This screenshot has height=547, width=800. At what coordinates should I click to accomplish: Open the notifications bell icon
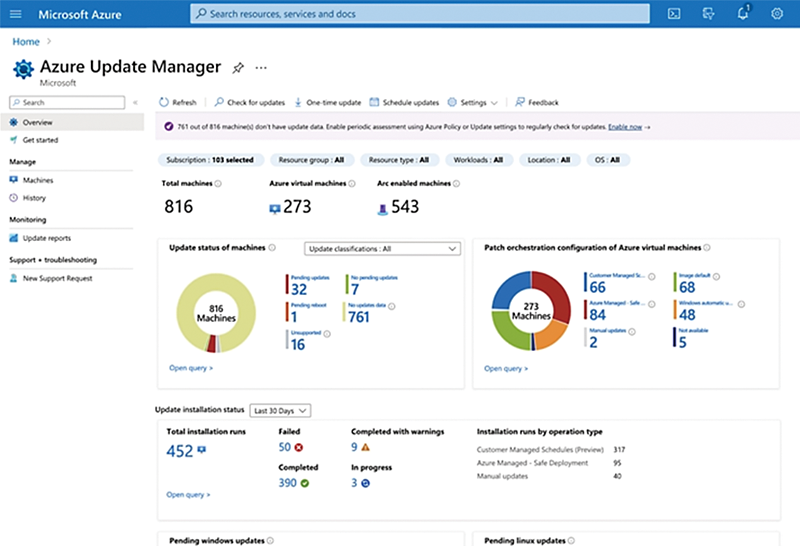743,14
